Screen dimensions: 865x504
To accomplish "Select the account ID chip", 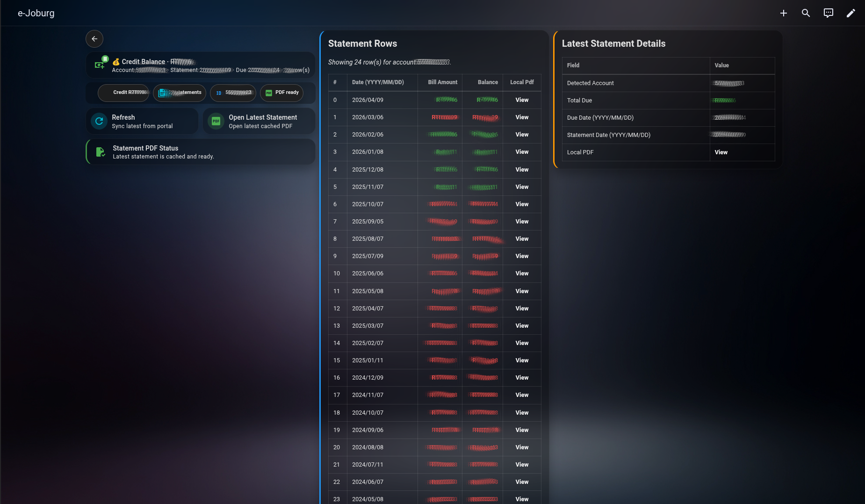I will pos(233,93).
